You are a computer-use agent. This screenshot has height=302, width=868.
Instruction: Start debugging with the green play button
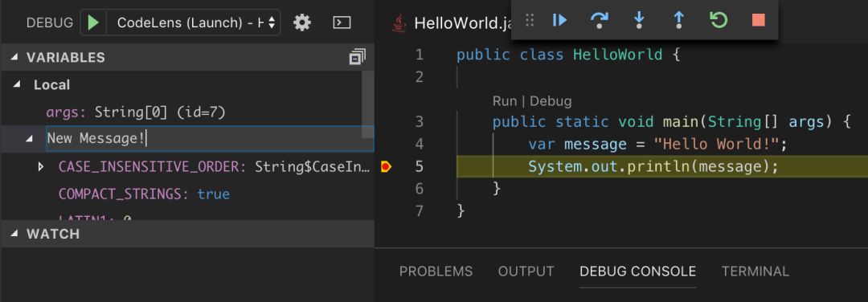[x=93, y=22]
